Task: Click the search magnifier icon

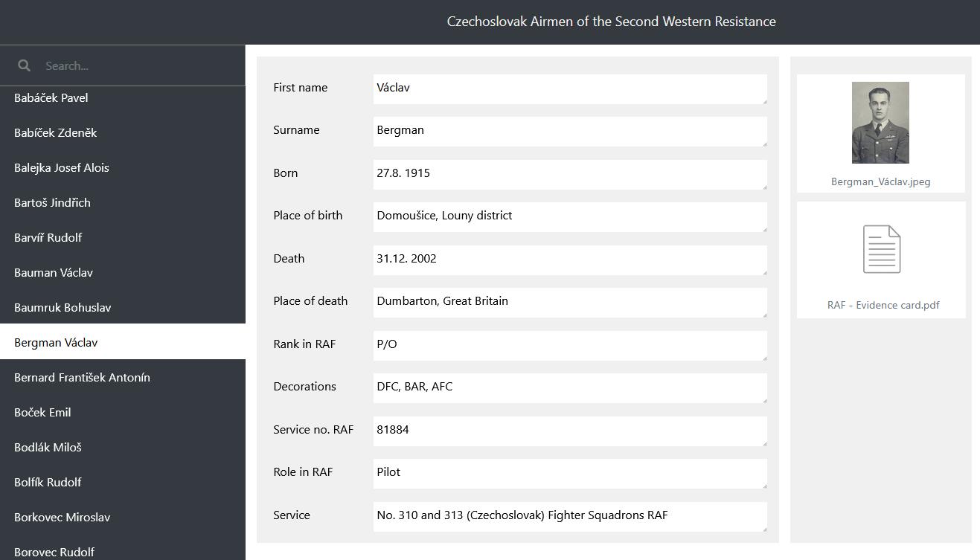Action: [24, 65]
